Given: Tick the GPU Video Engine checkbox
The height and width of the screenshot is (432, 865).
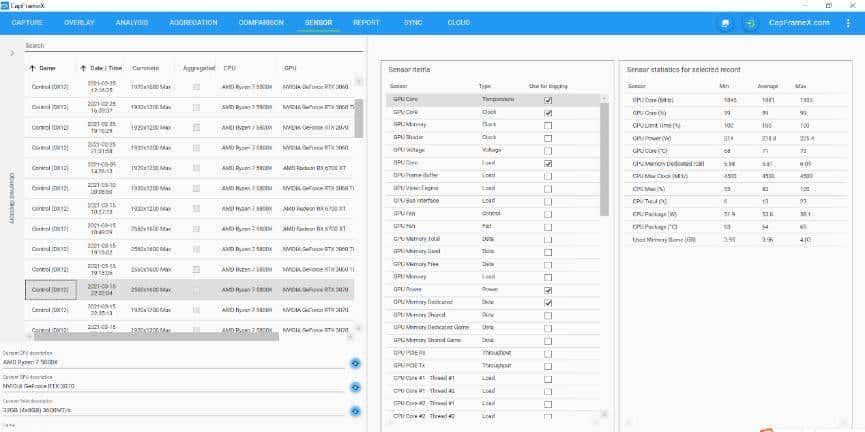Looking at the screenshot, I should (548, 189).
